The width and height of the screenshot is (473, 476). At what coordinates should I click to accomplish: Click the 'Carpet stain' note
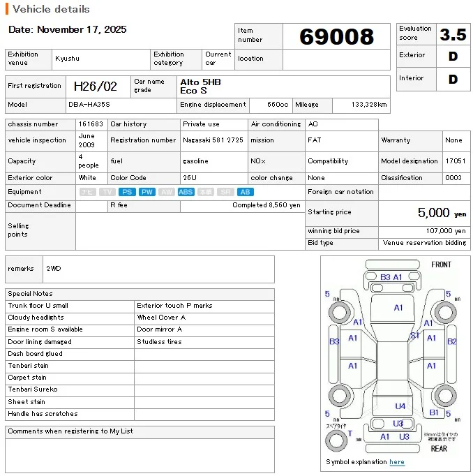(x=27, y=378)
